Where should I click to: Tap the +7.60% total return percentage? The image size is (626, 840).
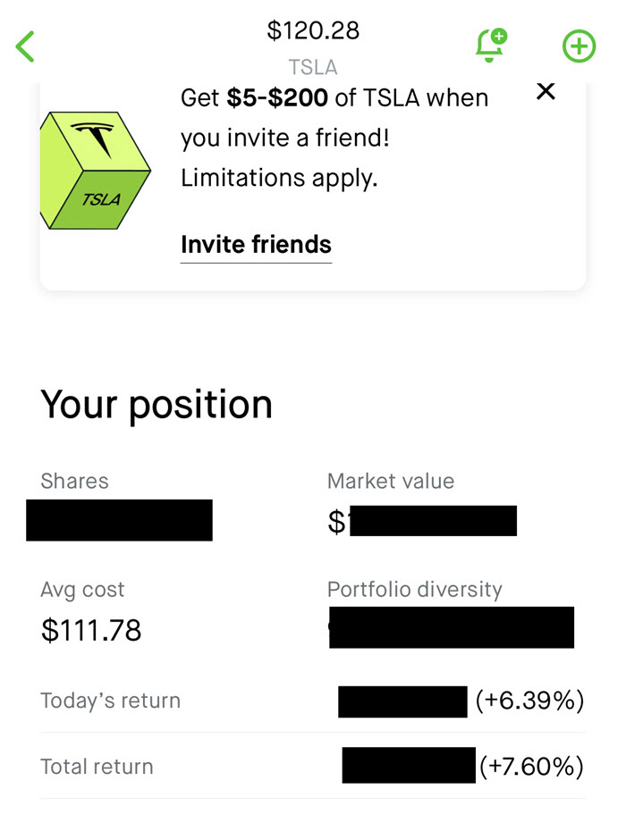(x=531, y=767)
